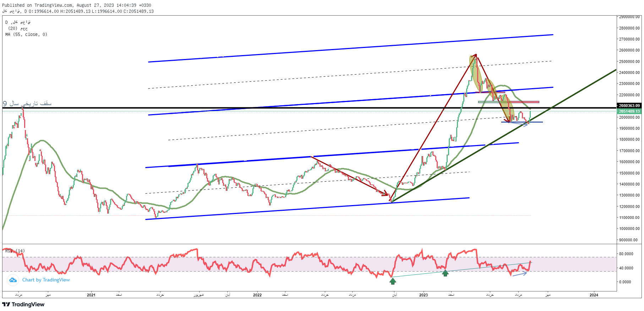Select the pink resistance rectangle near 2130000
Image resolution: width=644 pixels, height=311 pixels.
[524, 102]
